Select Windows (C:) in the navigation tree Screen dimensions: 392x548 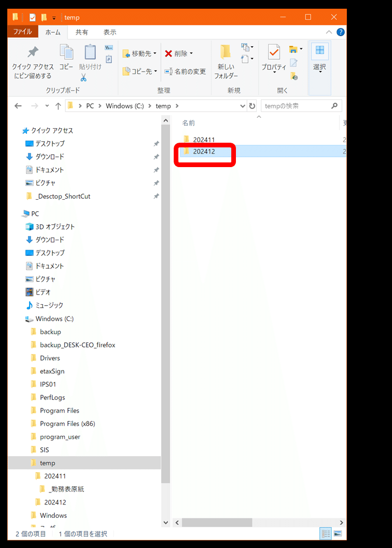[x=49, y=319]
